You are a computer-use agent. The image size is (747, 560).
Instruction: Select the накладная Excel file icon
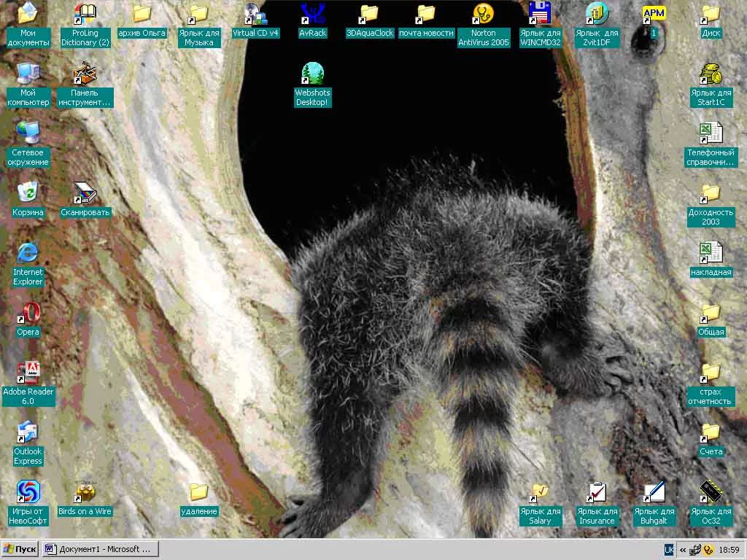(x=711, y=253)
